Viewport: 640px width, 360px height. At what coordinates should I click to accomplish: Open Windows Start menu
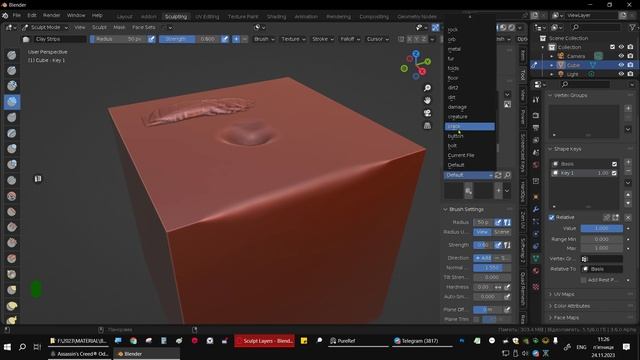pos(7,347)
